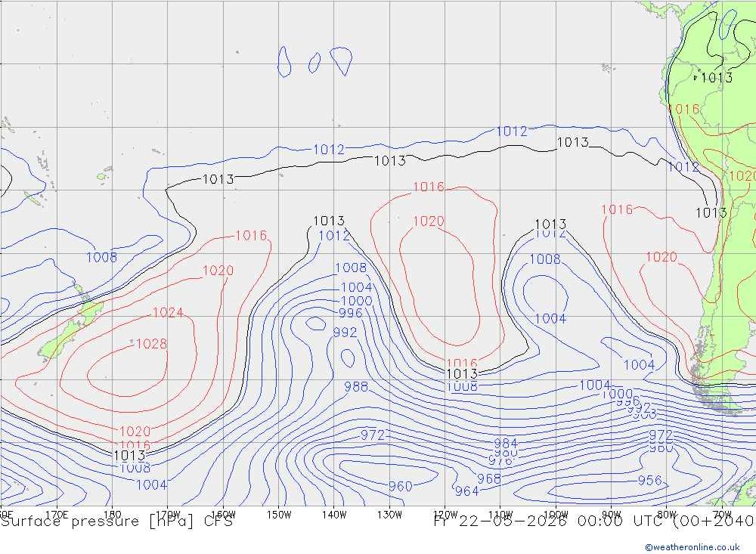Click the 100W longitude axis label
The width and height of the screenshot is (756, 554).
556,515
